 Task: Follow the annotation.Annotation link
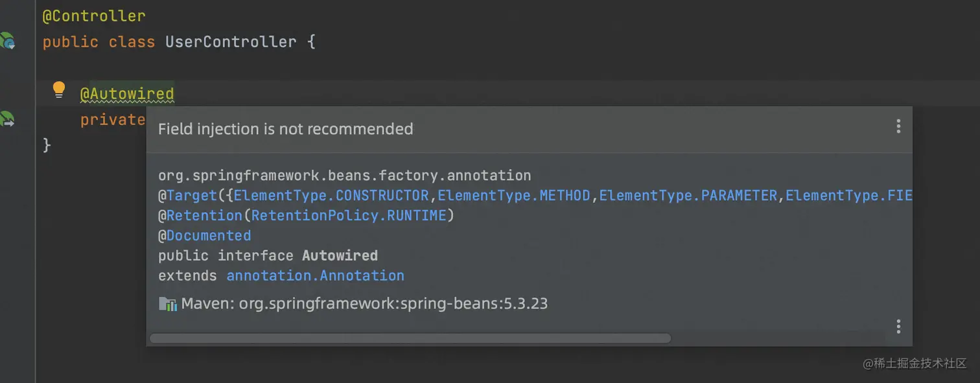[x=315, y=275]
